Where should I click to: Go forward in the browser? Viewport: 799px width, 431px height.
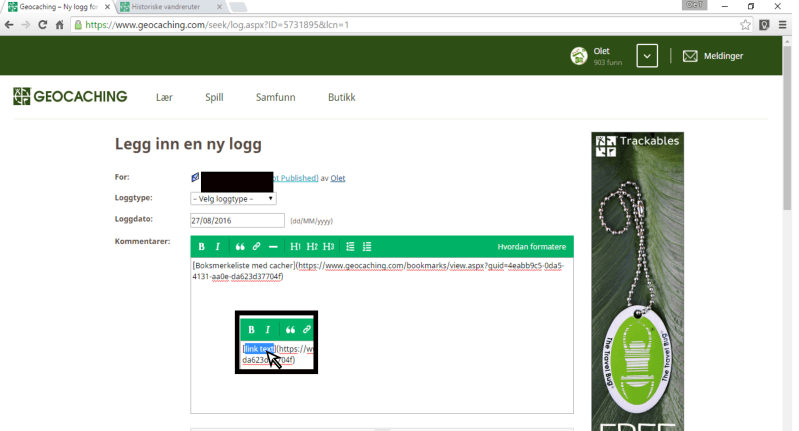tap(25, 24)
